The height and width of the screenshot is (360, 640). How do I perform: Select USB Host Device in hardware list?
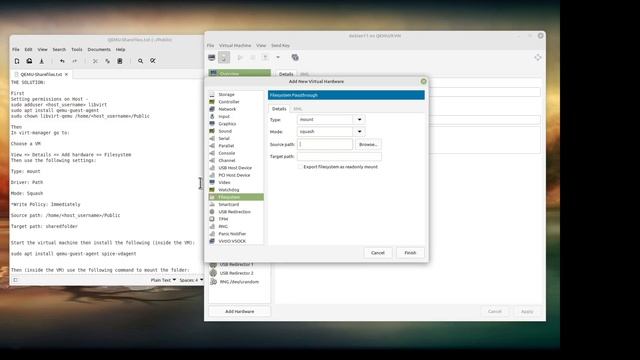[x=236, y=168]
